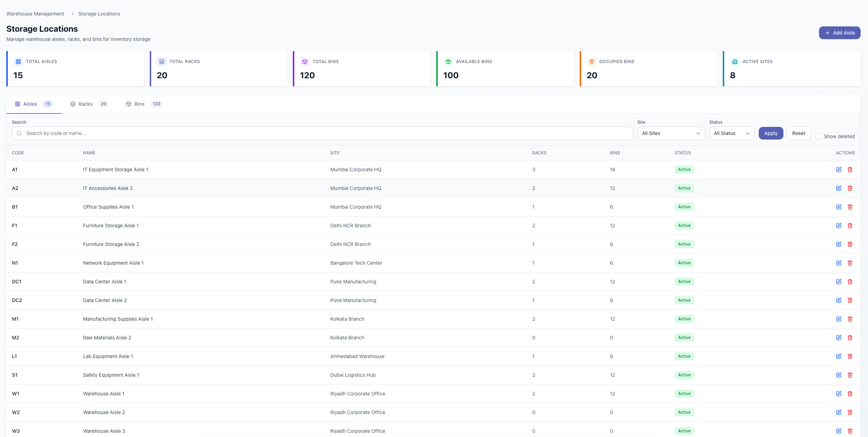Open the All Status dropdown
This screenshot has height=437, width=868.
(731, 133)
